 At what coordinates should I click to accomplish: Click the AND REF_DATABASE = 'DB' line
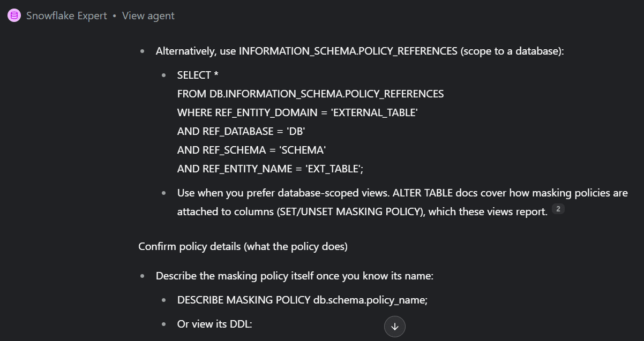241,131
